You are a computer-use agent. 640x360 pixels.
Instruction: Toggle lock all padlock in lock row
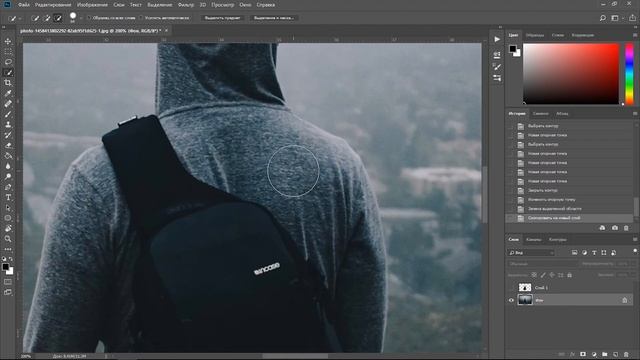pyautogui.click(x=569, y=275)
